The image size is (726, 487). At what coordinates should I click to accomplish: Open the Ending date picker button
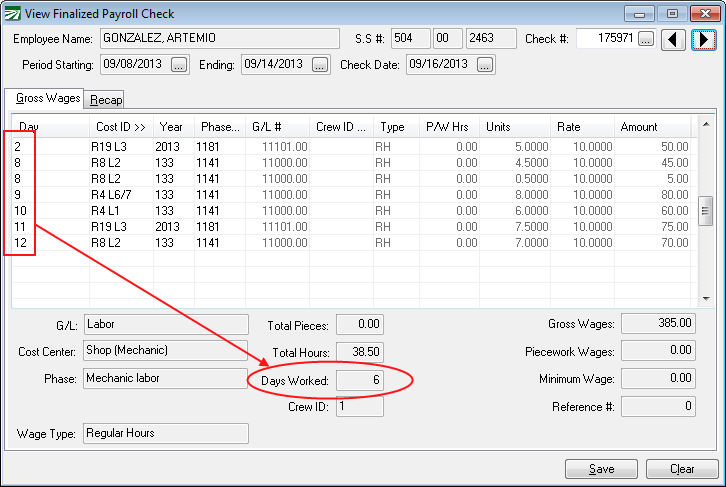[x=320, y=65]
